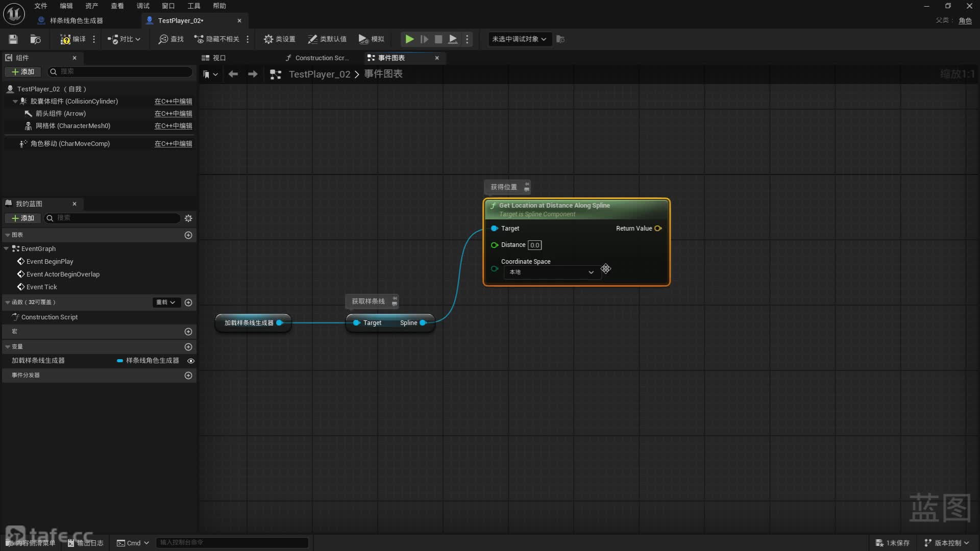
Task: Toggle Hide Unrelated nodes
Action: point(217,39)
